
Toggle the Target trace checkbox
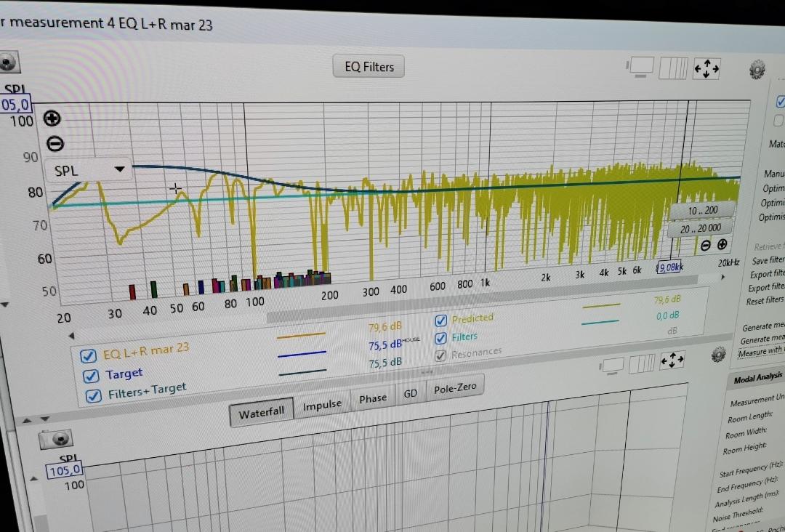[89, 376]
